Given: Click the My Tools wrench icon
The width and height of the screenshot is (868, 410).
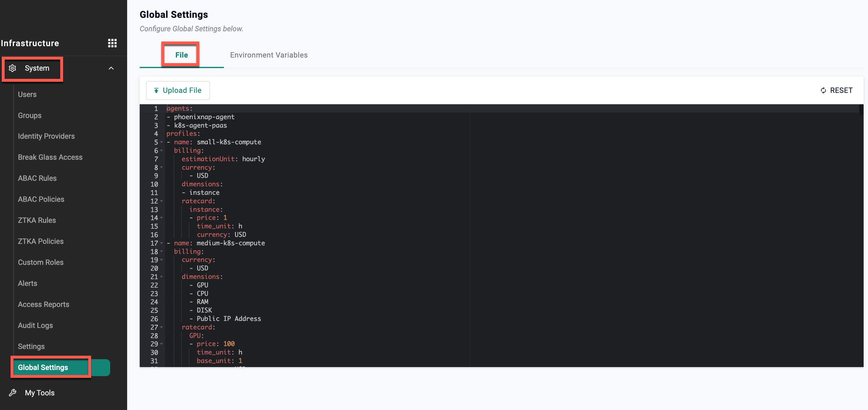Looking at the screenshot, I should pos(13,392).
